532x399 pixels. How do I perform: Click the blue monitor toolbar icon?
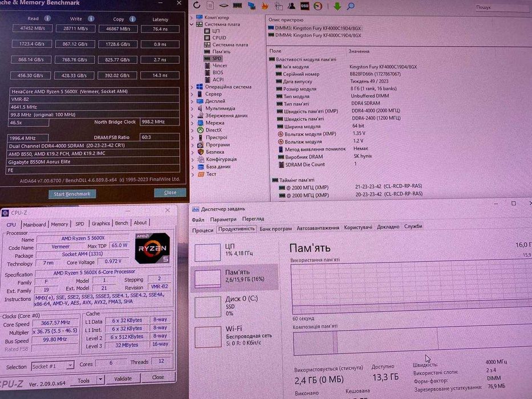[251, 6]
